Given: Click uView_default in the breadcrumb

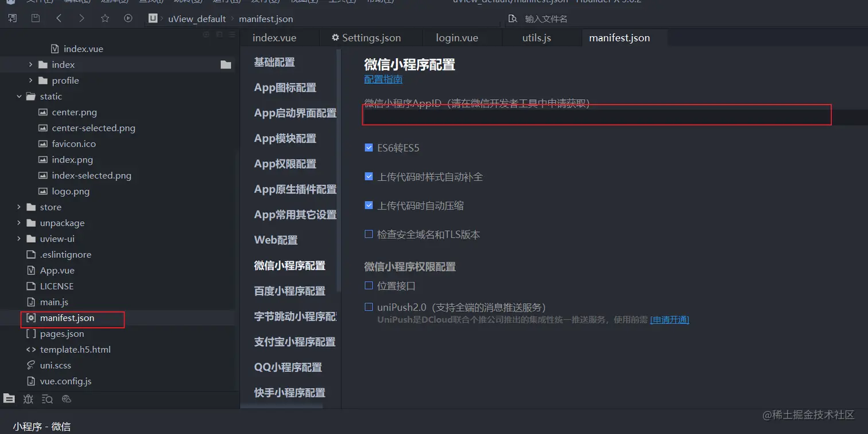Looking at the screenshot, I should point(197,19).
